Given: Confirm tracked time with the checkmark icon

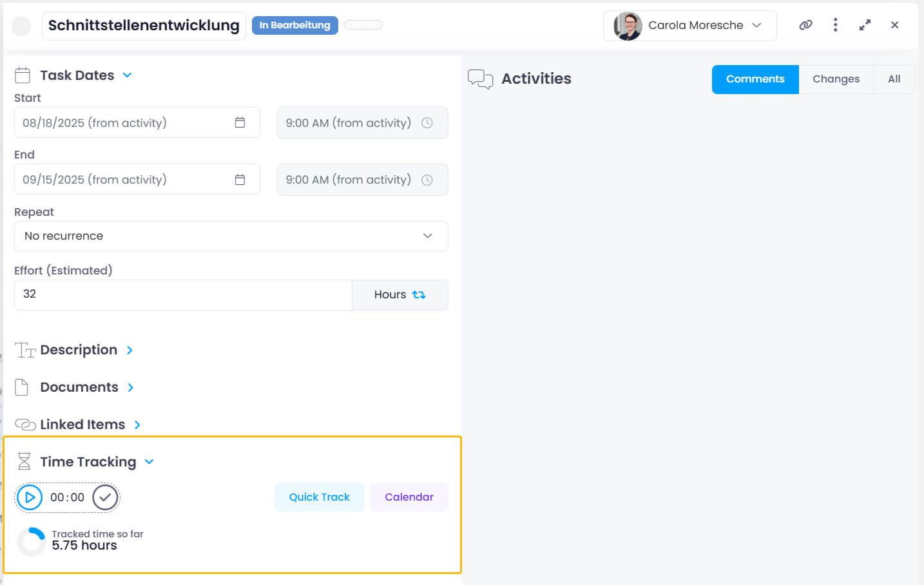Looking at the screenshot, I should coord(105,497).
